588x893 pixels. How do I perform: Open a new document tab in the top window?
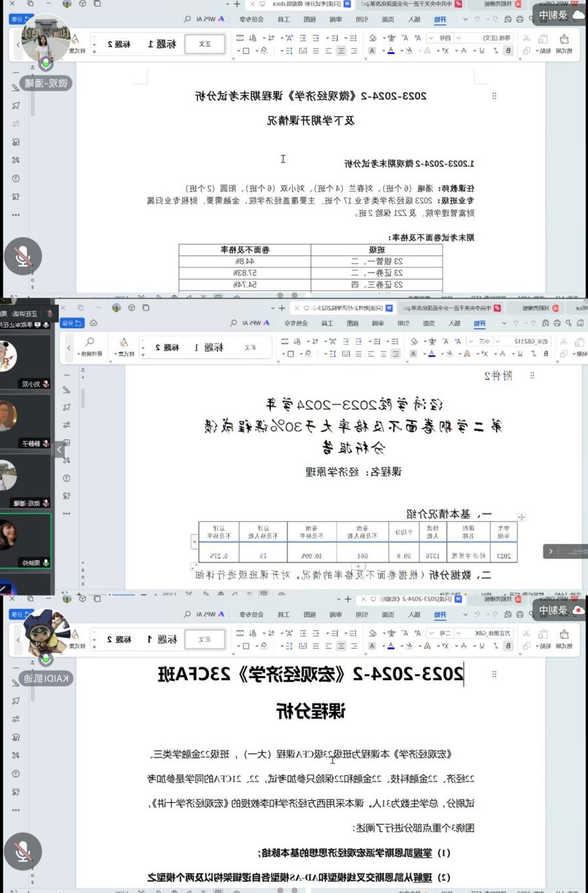point(237,4)
